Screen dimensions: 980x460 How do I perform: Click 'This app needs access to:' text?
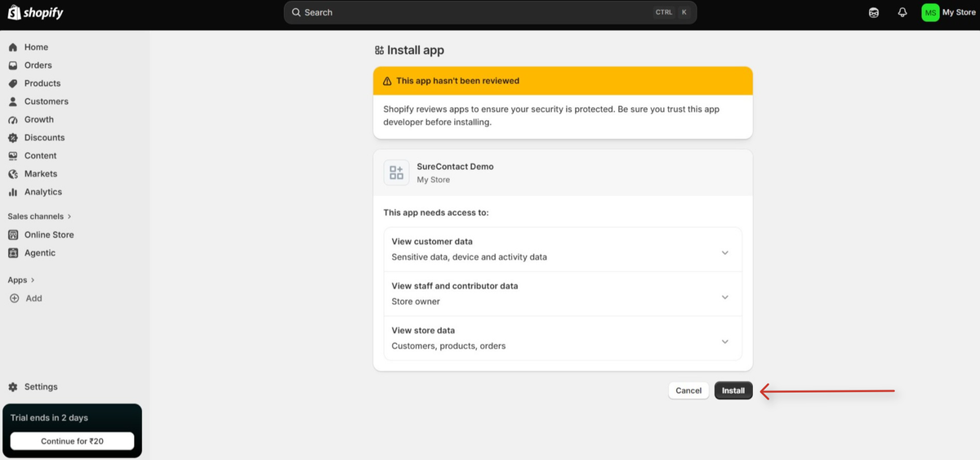coord(436,212)
